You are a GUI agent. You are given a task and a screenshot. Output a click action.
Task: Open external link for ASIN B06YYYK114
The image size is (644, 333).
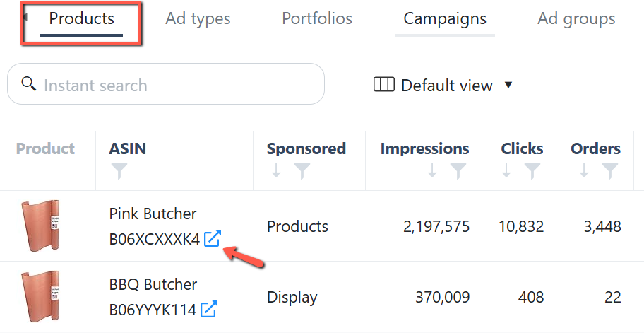(x=208, y=309)
